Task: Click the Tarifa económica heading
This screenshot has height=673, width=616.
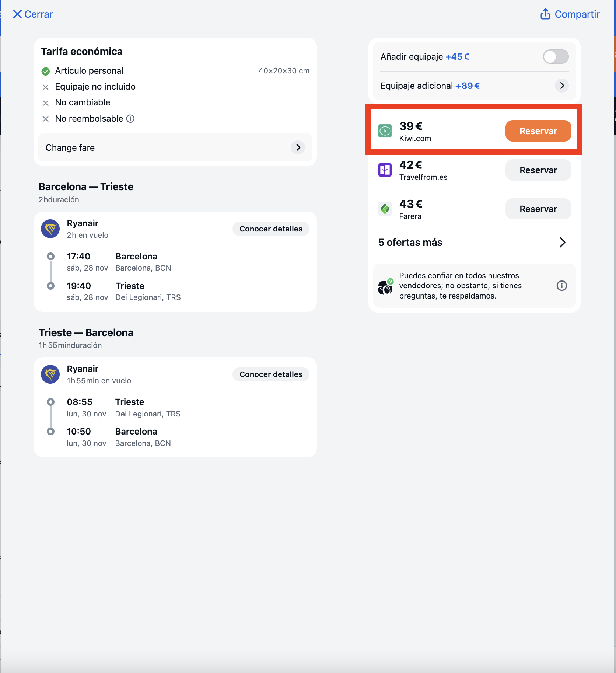Action: point(82,51)
